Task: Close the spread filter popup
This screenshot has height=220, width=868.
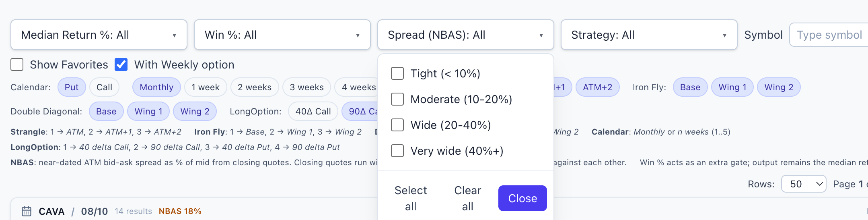Action: (522, 198)
